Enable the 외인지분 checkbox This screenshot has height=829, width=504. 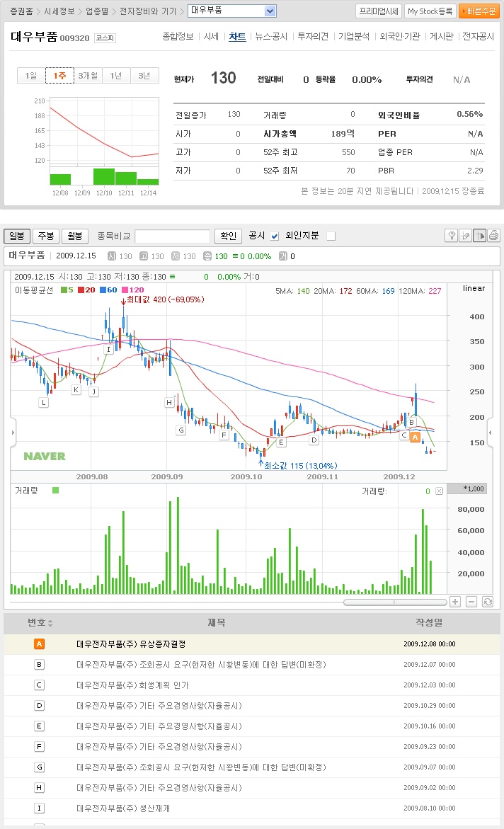point(331,236)
